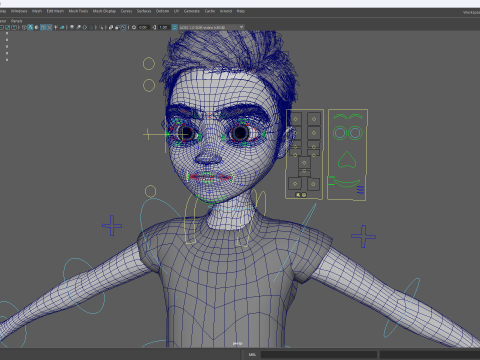This screenshot has width=480, height=360.
Task: Open the Mesh Tools menu
Action: pyautogui.click(x=78, y=11)
